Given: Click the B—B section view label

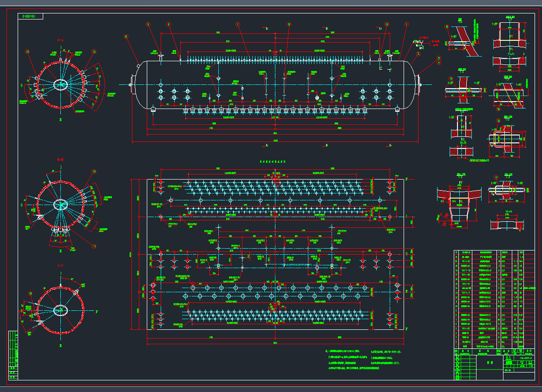Looking at the screenshot, I should point(60,159).
